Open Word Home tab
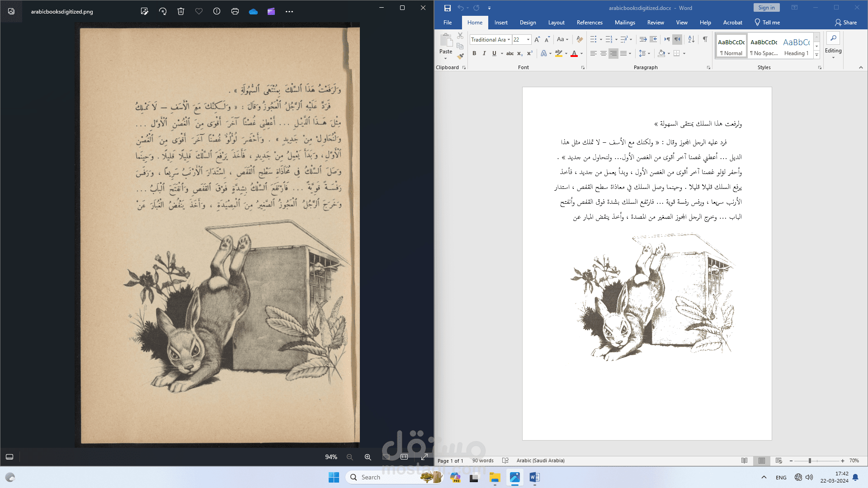868x488 pixels. (x=475, y=23)
